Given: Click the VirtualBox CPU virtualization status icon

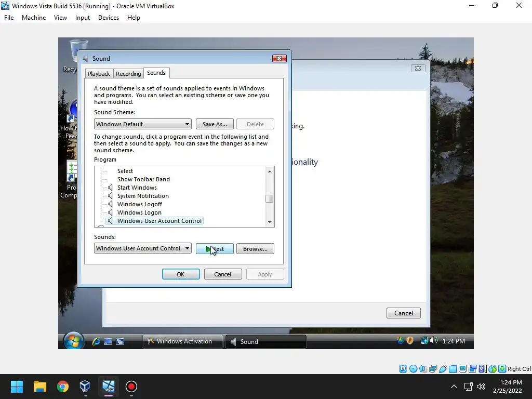Looking at the screenshot, I should [482, 369].
